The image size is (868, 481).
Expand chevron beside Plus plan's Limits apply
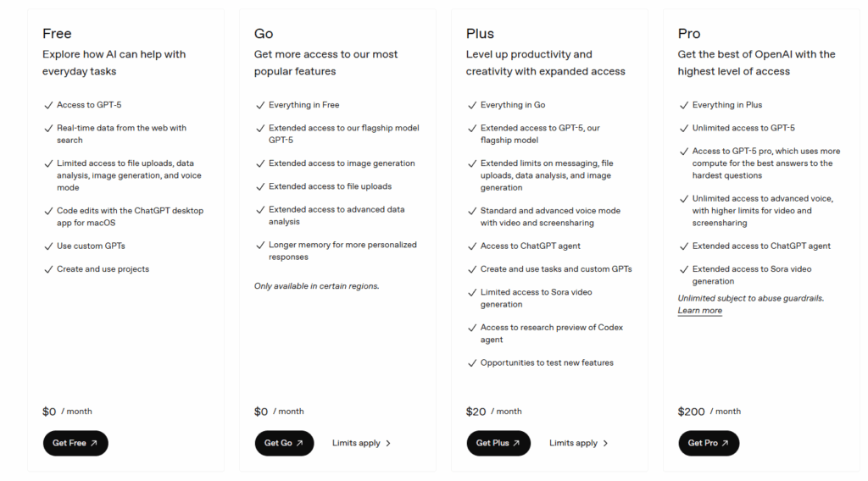tap(605, 443)
